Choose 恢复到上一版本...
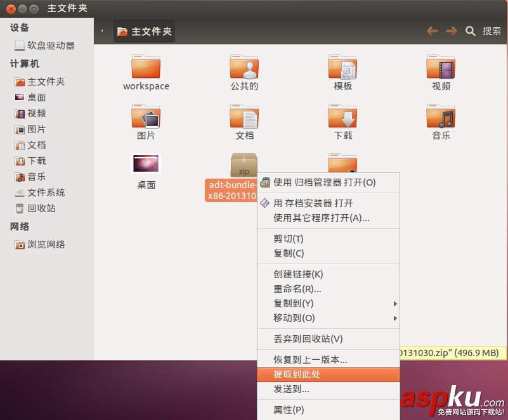The width and height of the screenshot is (508, 420). 328,360
